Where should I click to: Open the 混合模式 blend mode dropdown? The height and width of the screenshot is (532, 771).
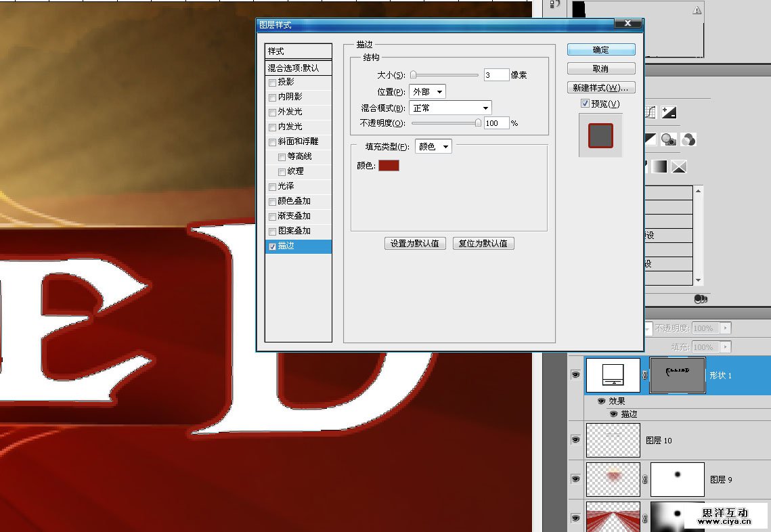[x=450, y=108]
